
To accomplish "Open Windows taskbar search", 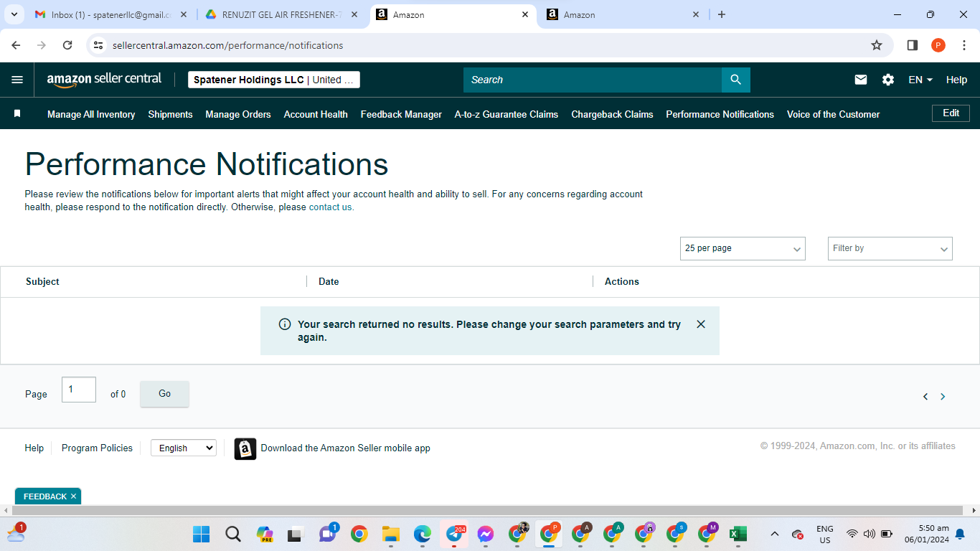I will (233, 534).
